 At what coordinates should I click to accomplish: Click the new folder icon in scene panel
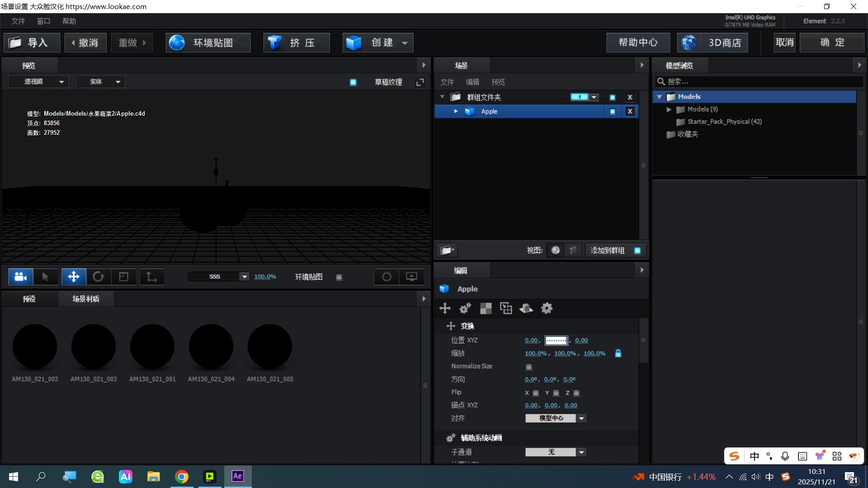447,250
